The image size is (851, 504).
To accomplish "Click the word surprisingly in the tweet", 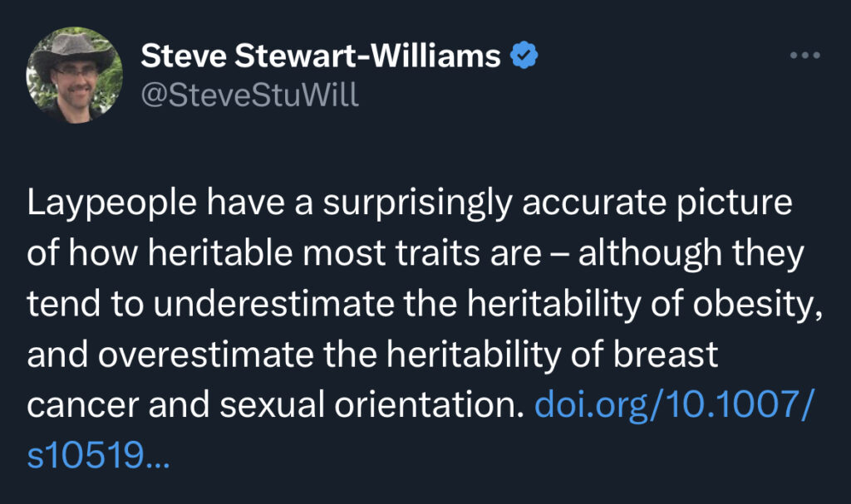I will click(417, 203).
